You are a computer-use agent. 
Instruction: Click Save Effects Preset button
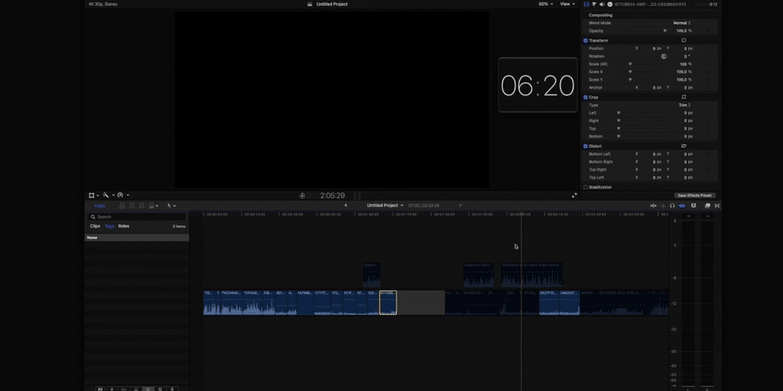[x=695, y=195]
